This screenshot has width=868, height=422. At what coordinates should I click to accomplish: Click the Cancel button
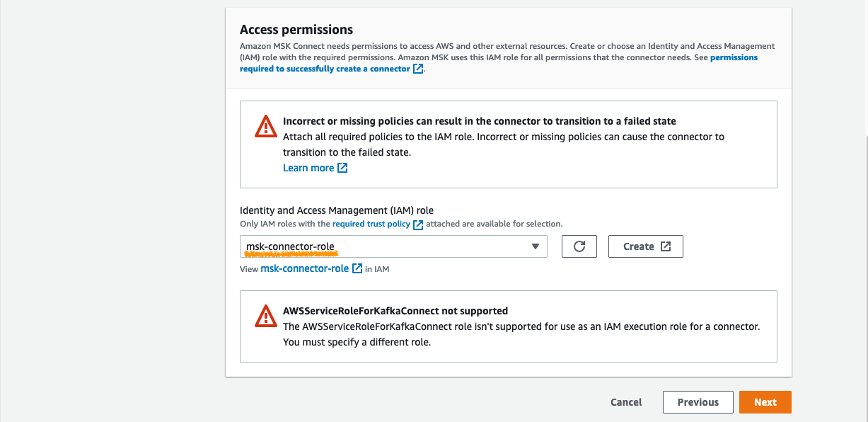626,402
